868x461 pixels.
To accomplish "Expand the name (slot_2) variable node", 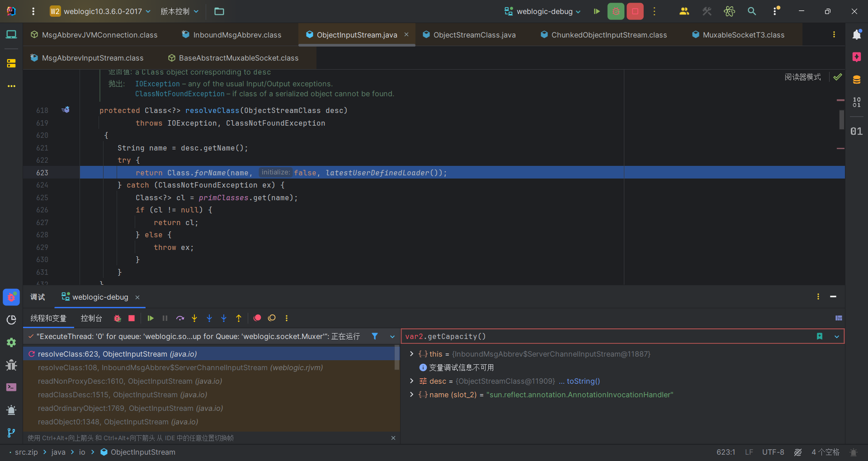I will tap(411, 395).
